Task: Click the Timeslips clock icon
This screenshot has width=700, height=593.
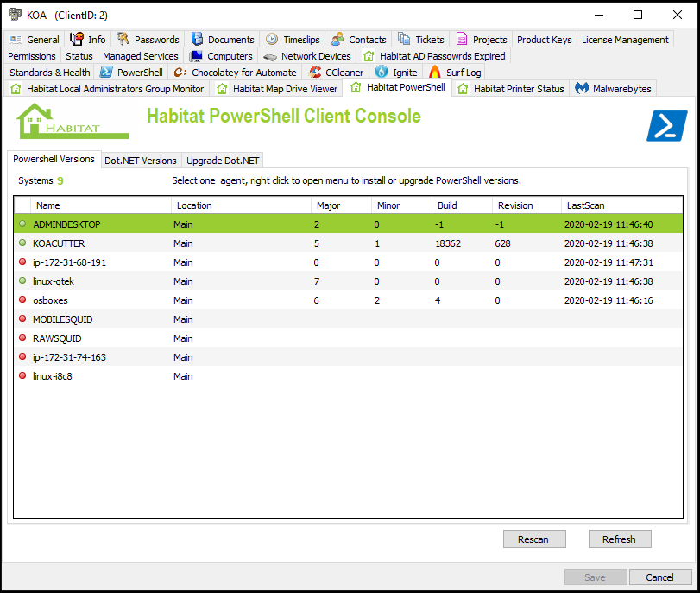Action: 272,38
